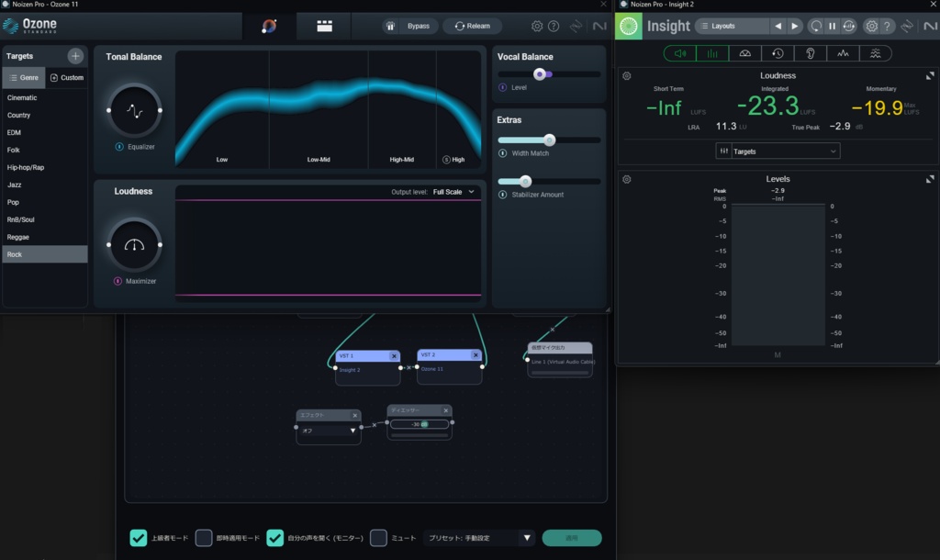Toggle the Loudness bars module tab
Viewport: 940px width, 560px height.
[712, 53]
